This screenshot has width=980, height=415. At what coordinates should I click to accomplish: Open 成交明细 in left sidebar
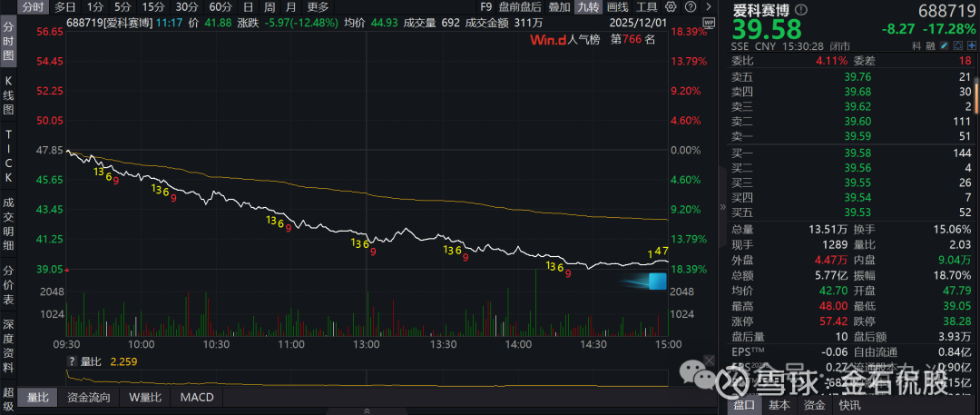(x=9, y=224)
